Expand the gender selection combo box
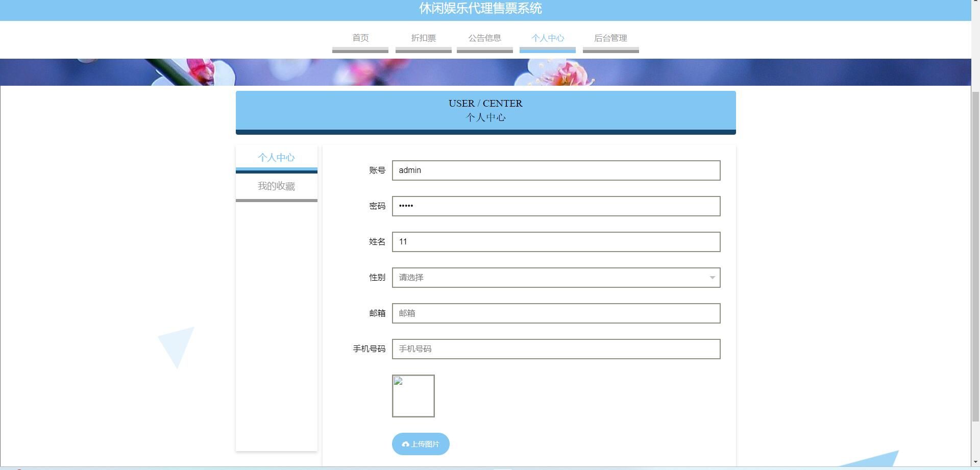This screenshot has width=980, height=470. coord(556,278)
